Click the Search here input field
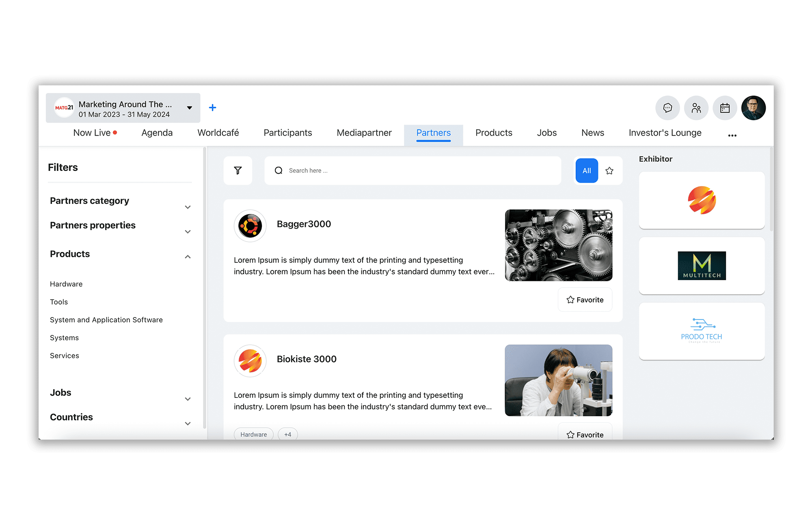812x525 pixels. [418, 171]
